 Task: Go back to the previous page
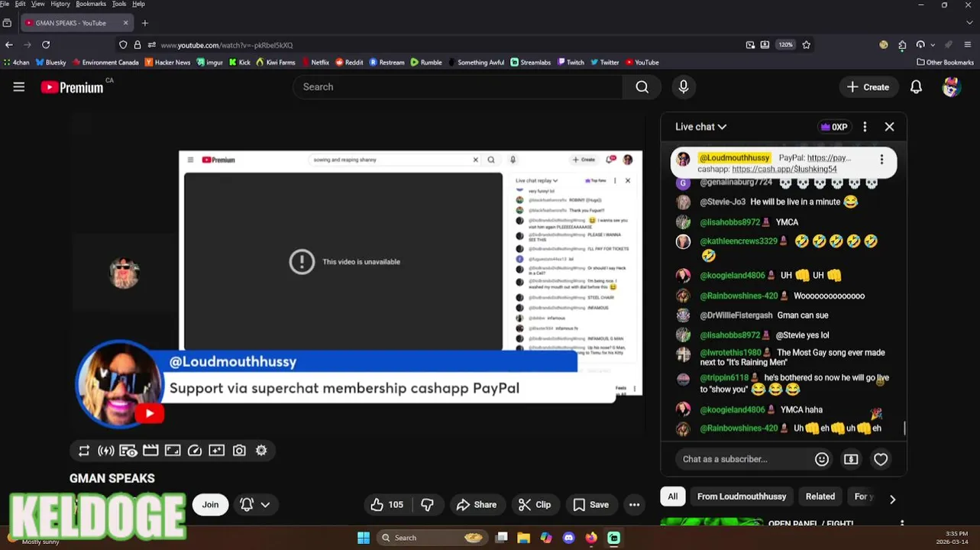coord(9,45)
